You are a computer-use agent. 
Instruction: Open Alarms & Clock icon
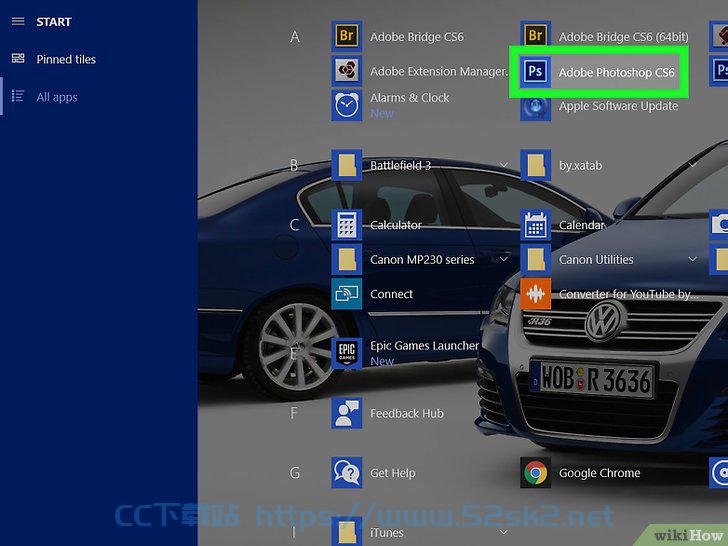(x=347, y=105)
